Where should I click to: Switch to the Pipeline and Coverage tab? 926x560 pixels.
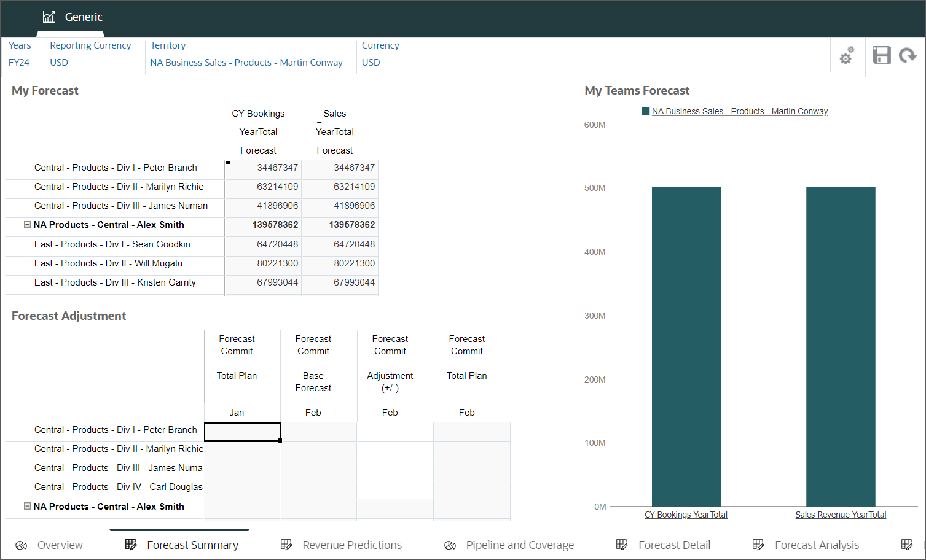click(519, 545)
